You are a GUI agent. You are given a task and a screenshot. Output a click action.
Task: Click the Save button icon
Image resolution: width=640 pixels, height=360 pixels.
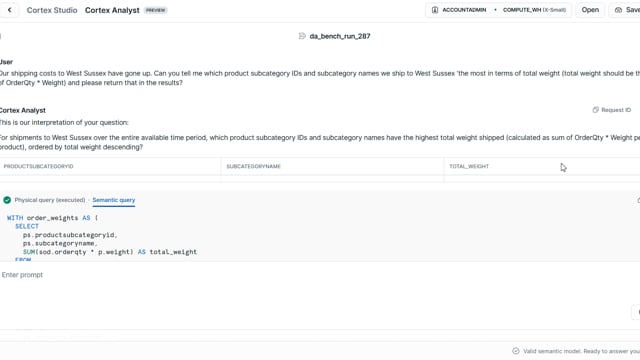[x=618, y=10]
